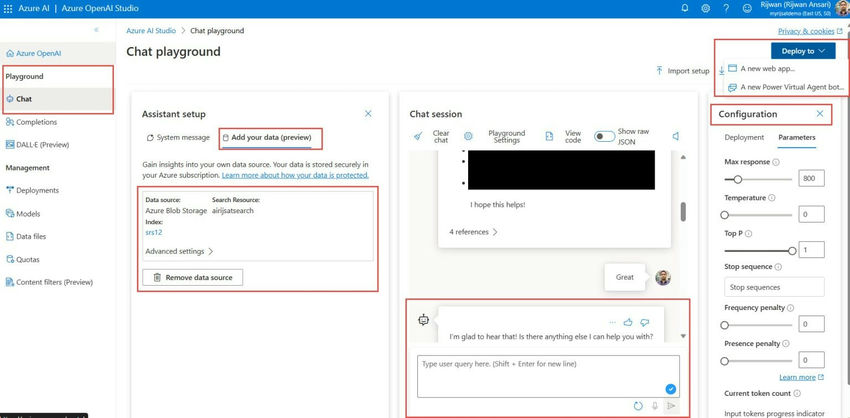Close the Assistant setup panel
Image resolution: width=850 pixels, height=418 pixels.
coord(368,113)
